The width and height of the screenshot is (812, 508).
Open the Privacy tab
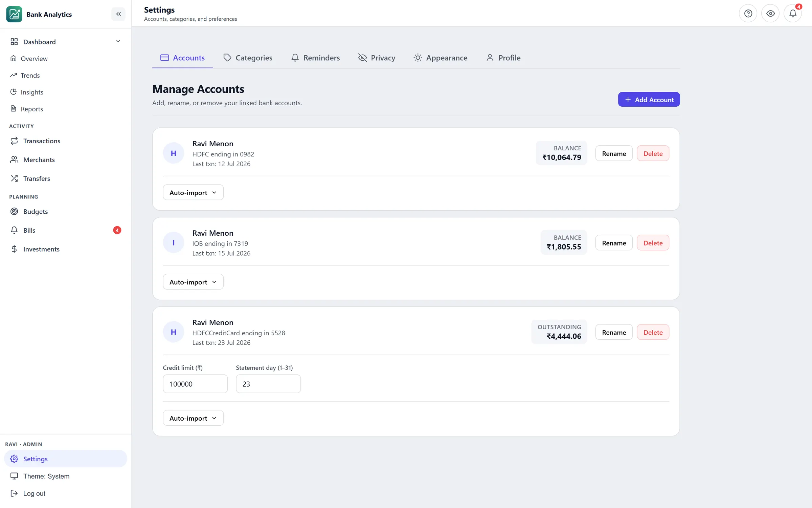click(x=377, y=58)
